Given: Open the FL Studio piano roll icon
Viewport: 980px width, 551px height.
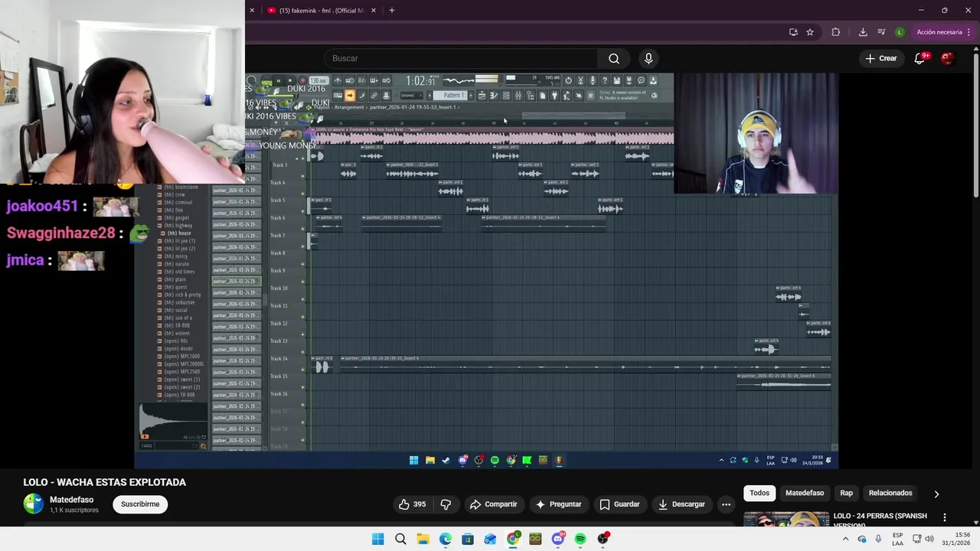Looking at the screenshot, I should coord(494,95).
